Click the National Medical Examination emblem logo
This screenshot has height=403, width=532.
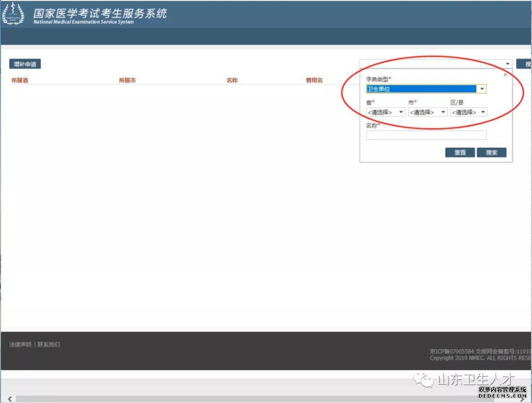13,14
